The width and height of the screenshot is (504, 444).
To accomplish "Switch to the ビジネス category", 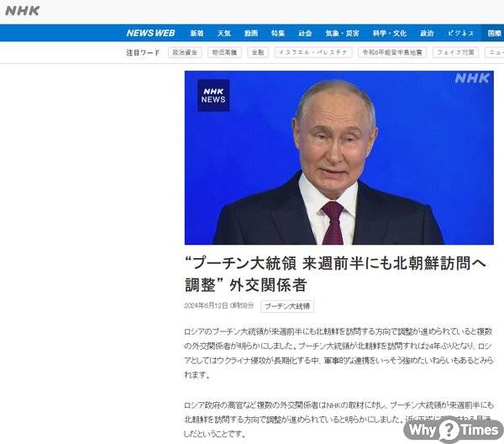I will pos(460,33).
